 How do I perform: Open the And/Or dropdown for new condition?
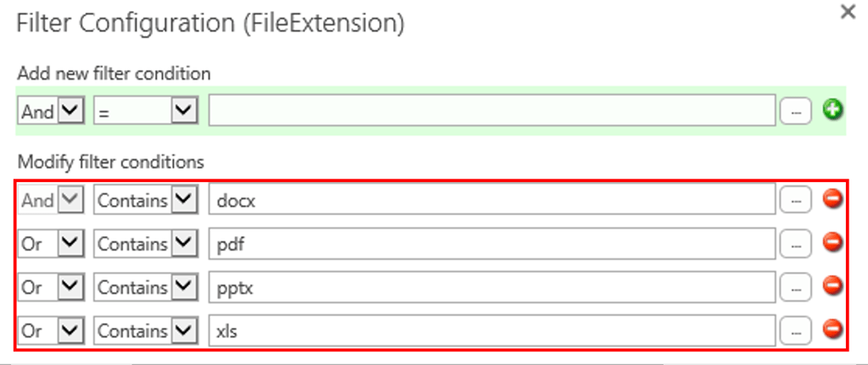52,111
